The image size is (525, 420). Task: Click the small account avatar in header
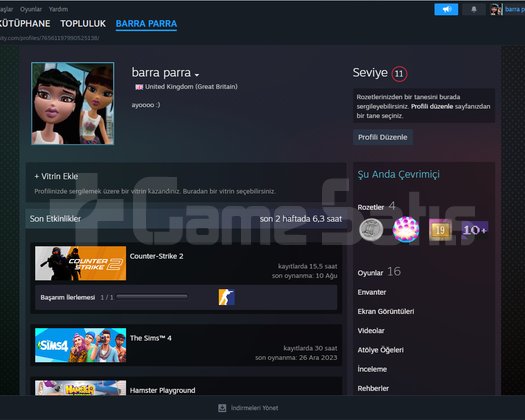coord(496,9)
